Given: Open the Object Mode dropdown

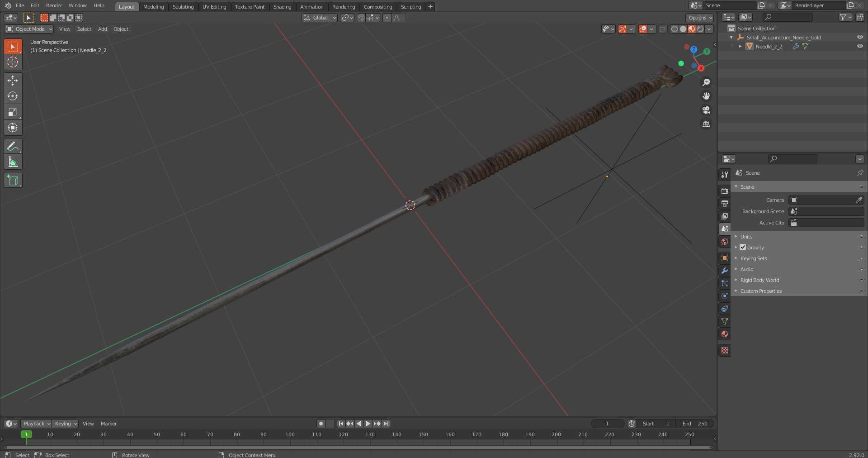Looking at the screenshot, I should point(29,29).
